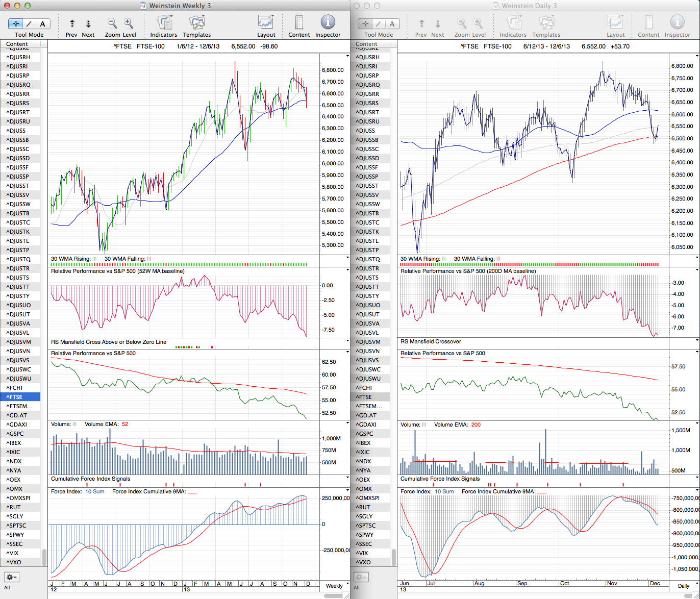Click the Volume EMA '200' value in the Daily chart
The width and height of the screenshot is (700, 599).
[476, 425]
